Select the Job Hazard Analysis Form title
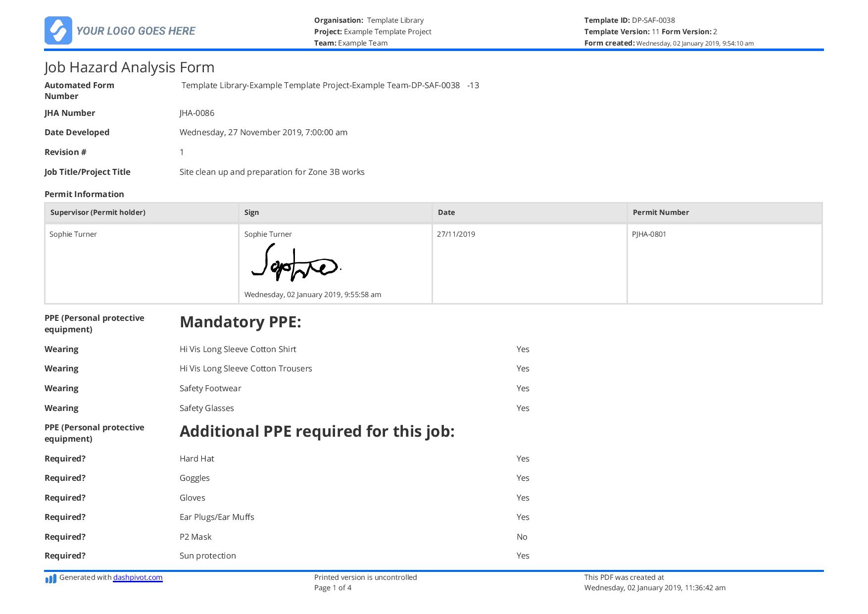The width and height of the screenshot is (868, 614). [130, 67]
